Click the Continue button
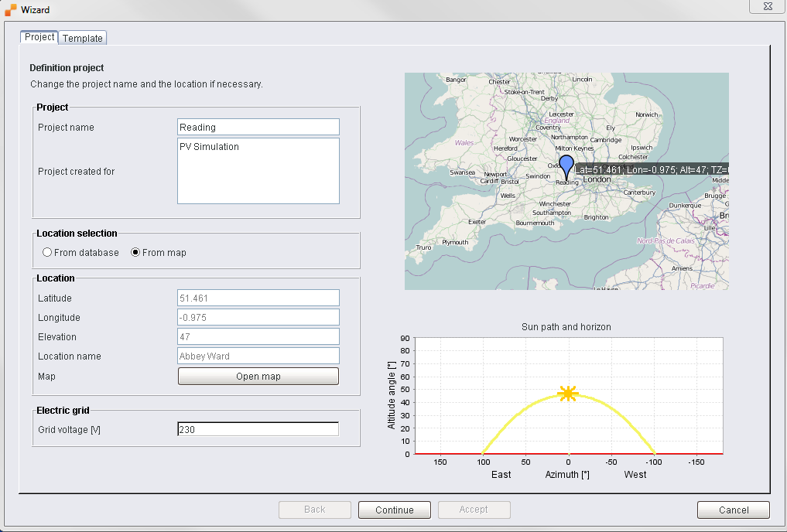787x532 pixels. coord(394,510)
